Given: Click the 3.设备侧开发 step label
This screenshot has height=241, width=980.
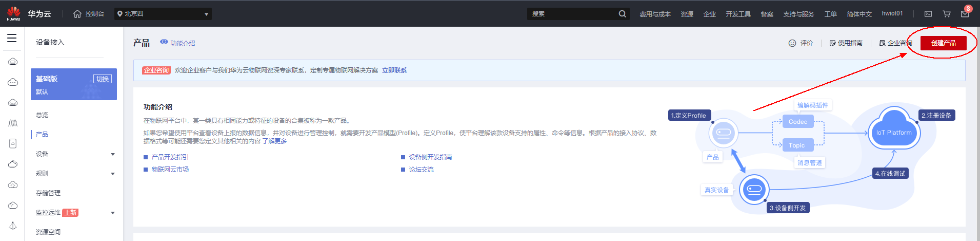Looking at the screenshot, I should click(x=788, y=208).
